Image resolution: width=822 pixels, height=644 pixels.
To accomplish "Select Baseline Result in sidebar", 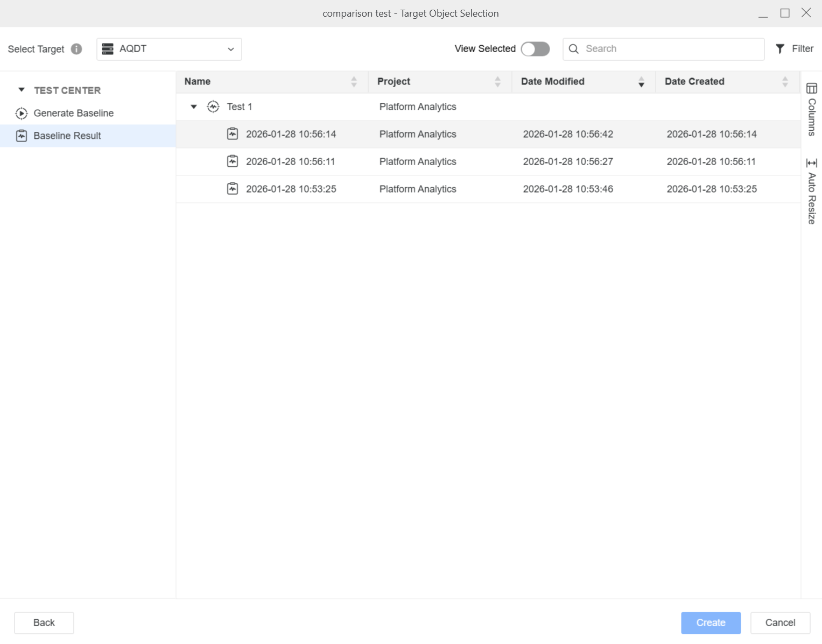I will [67, 136].
